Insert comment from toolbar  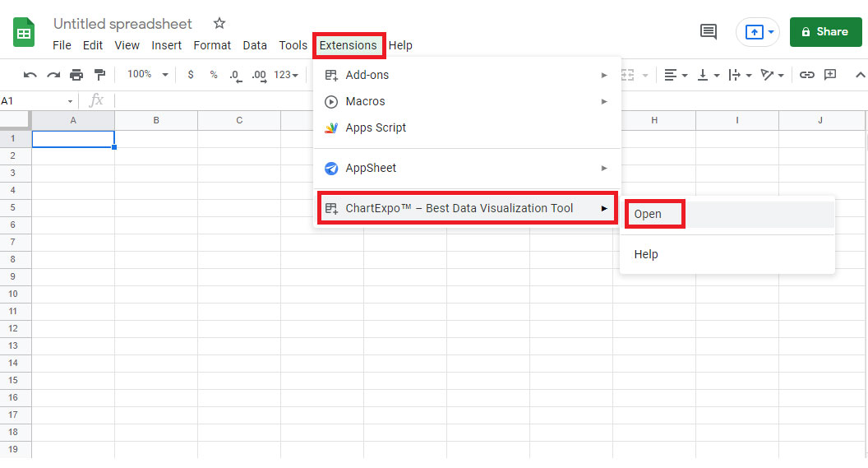click(830, 75)
